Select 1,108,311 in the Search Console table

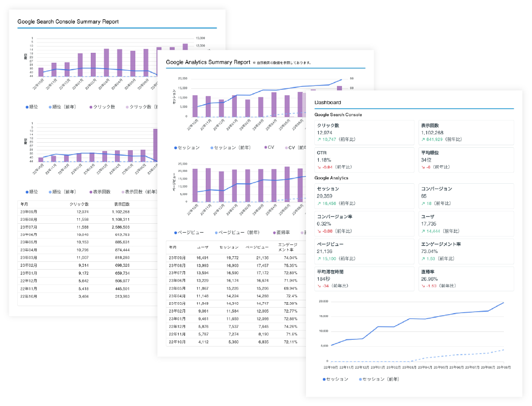tap(121, 220)
